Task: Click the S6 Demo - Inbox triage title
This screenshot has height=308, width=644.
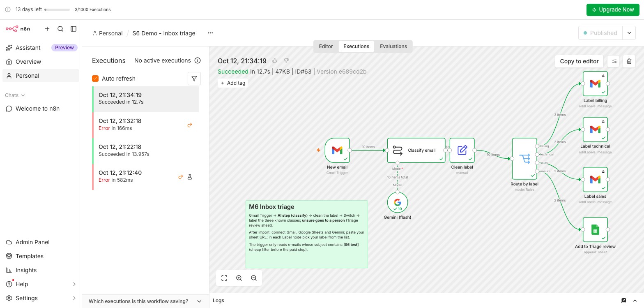Action: point(164,33)
